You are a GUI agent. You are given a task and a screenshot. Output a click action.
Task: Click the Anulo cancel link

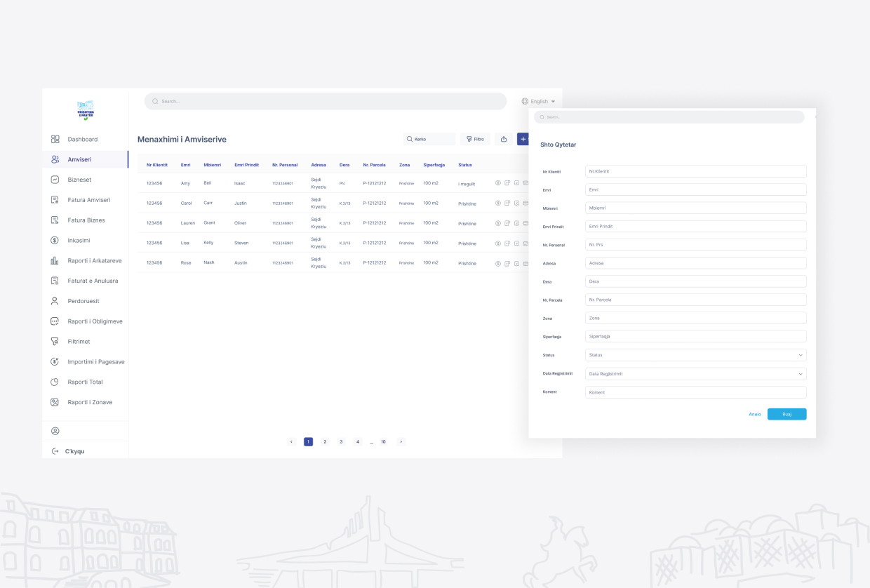point(754,414)
